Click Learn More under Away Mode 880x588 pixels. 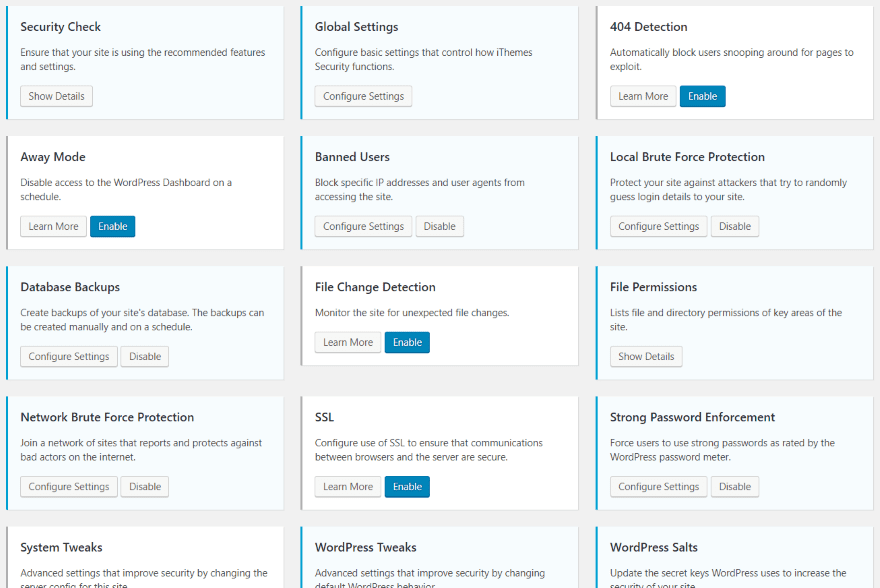coord(53,226)
